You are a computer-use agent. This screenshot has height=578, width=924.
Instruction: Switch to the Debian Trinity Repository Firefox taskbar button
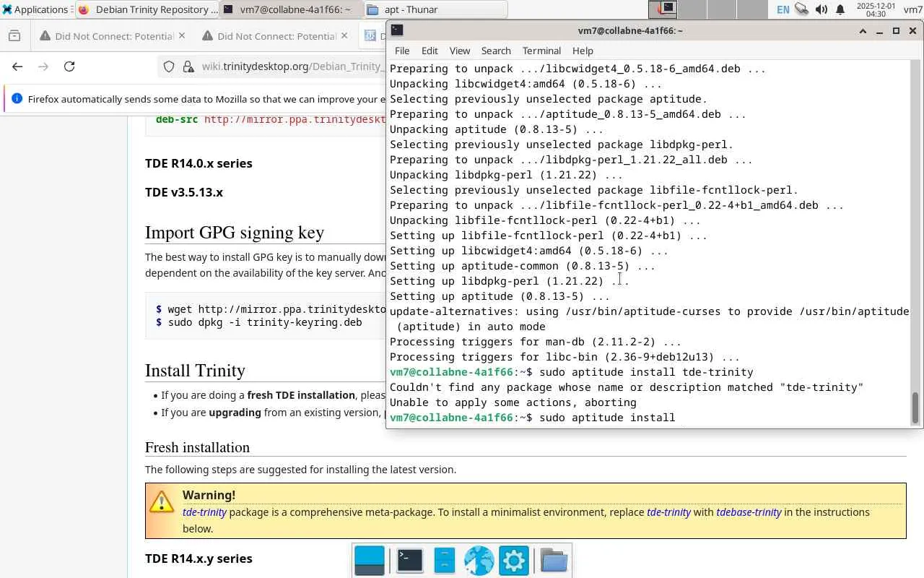coord(147,9)
